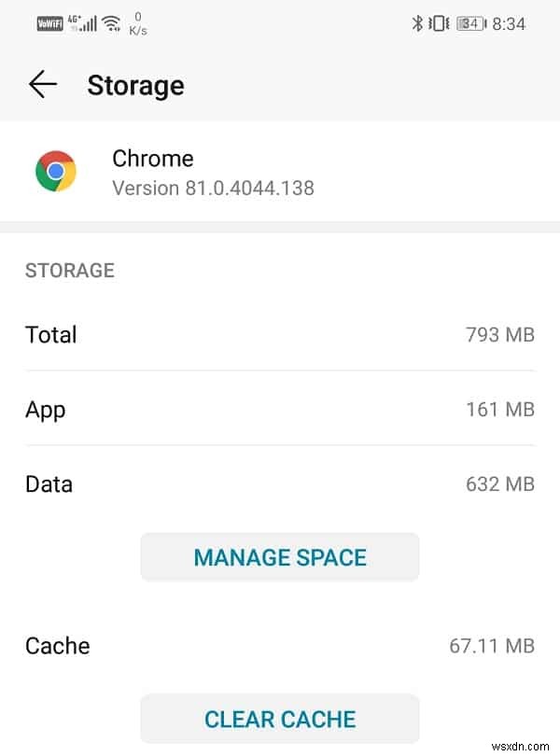Tap the Total storage row
The image size is (560, 756).
(x=279, y=334)
